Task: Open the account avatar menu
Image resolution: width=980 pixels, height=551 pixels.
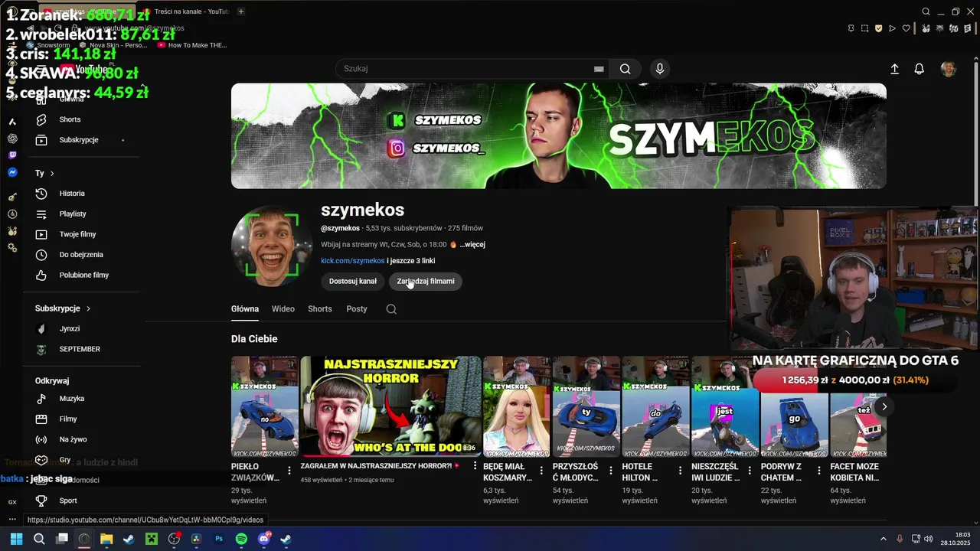Action: [949, 69]
